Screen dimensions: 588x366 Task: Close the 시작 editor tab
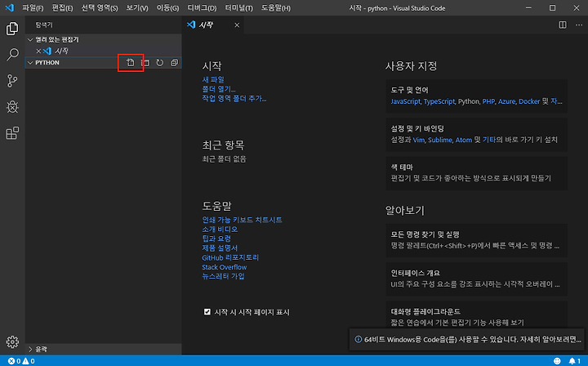(x=237, y=25)
